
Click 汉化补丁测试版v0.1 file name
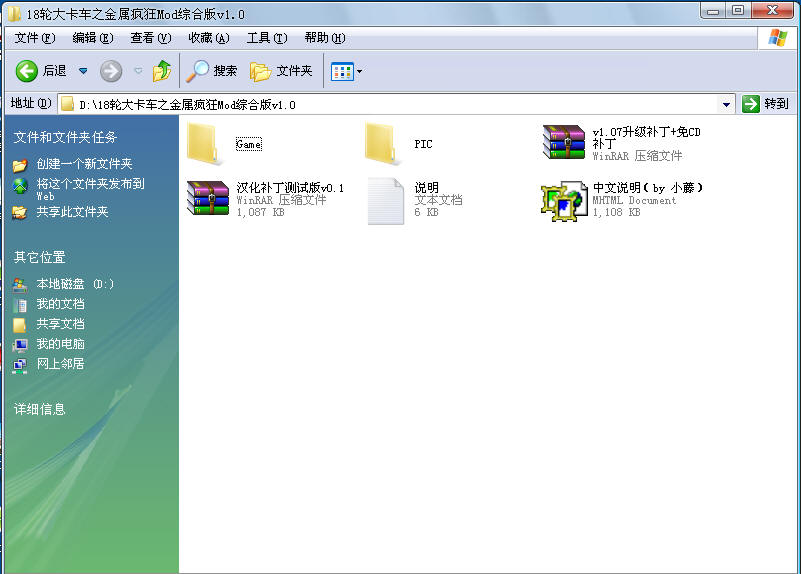[x=290, y=187]
